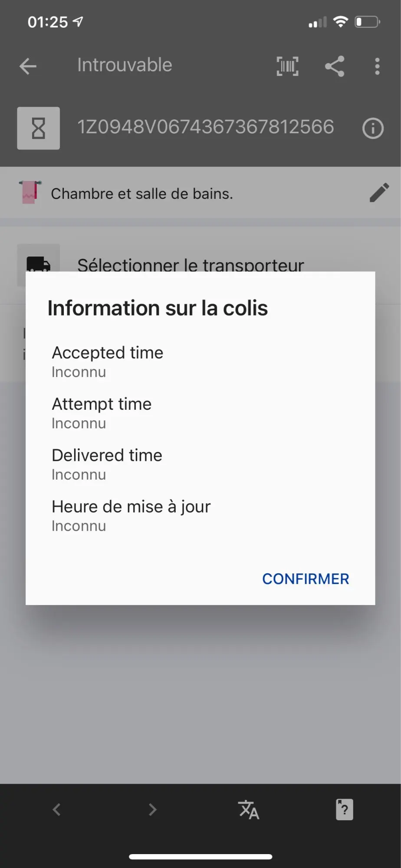This screenshot has height=868, width=401.
Task: Go to the previous page with the left chevron
Action: tap(57, 810)
